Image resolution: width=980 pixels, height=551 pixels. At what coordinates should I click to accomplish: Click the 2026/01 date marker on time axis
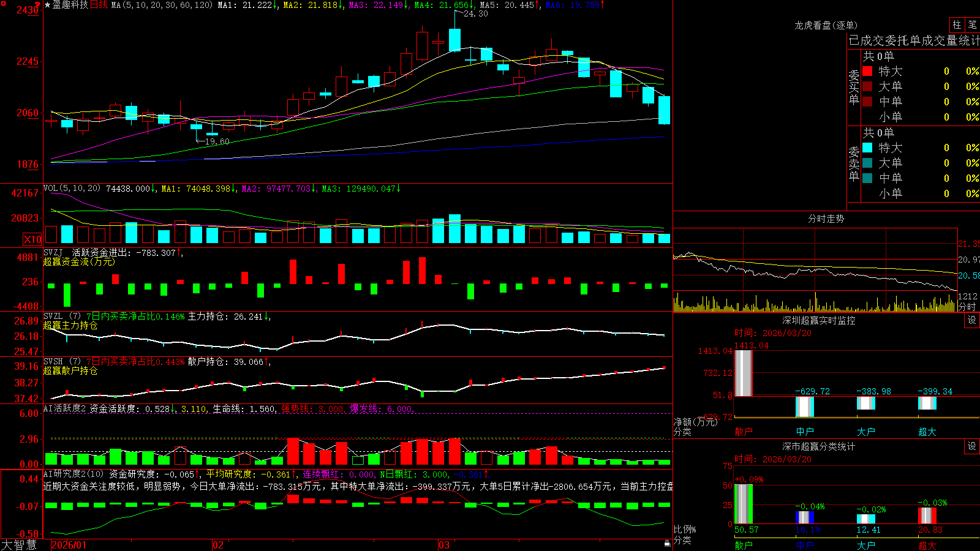tap(69, 545)
